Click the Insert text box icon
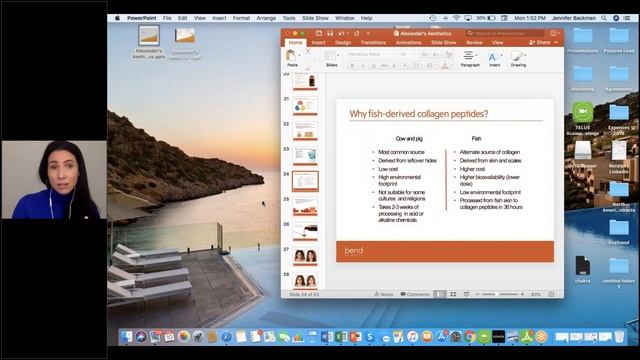Viewport: 640px width, 360px height. [x=493, y=57]
